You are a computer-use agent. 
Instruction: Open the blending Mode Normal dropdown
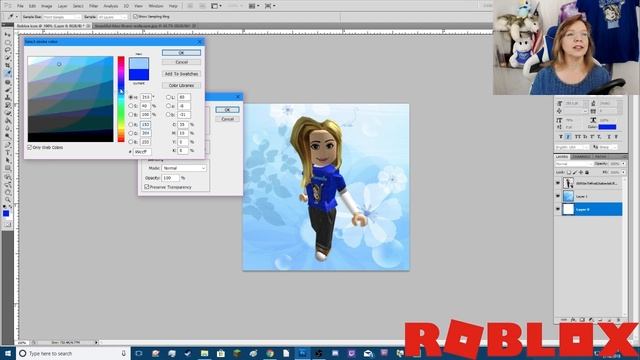pyautogui.click(x=184, y=168)
